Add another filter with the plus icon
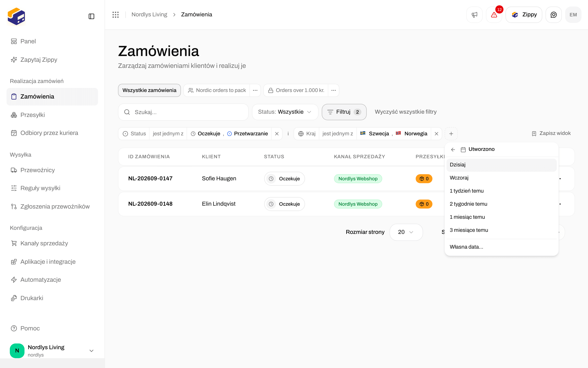588x368 pixels. click(x=451, y=134)
